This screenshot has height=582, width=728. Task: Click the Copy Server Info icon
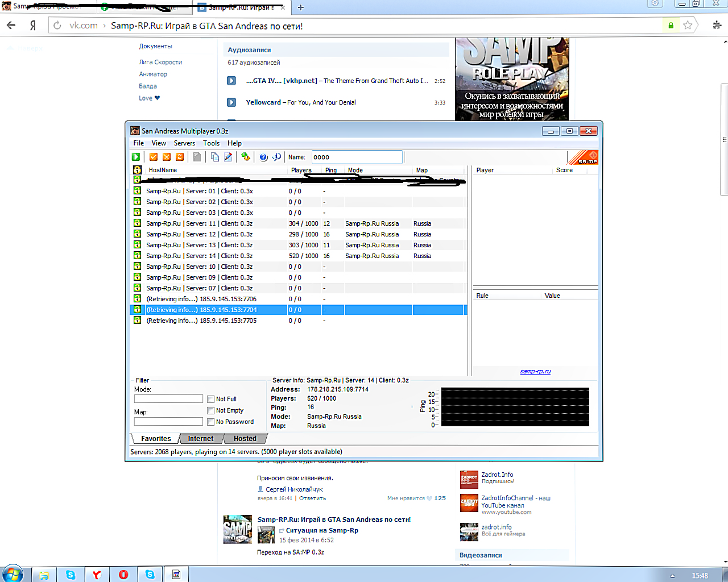point(215,157)
